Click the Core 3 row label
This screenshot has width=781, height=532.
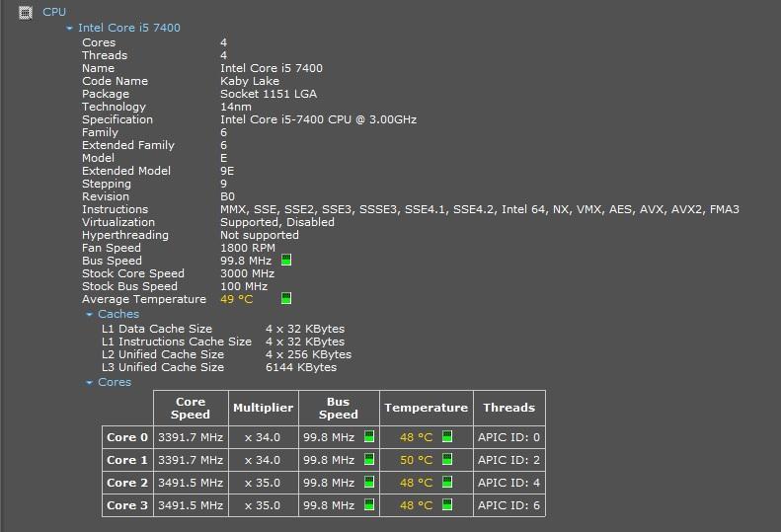[x=127, y=505]
